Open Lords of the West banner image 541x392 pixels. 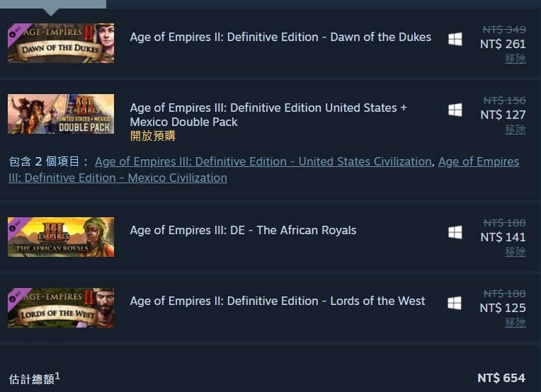(61, 308)
